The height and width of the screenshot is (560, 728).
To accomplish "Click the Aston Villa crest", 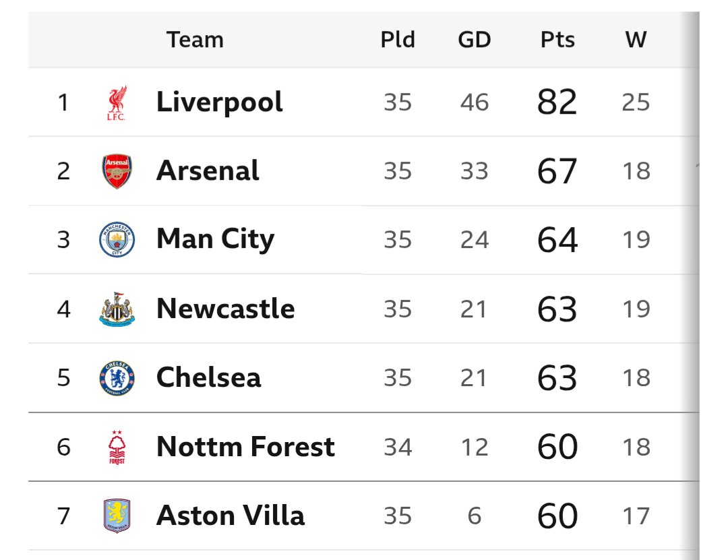I will tap(117, 516).
